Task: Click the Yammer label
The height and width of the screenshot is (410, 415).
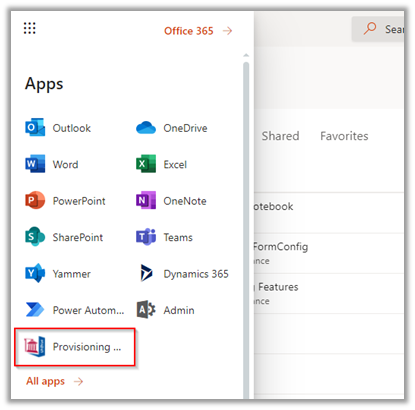Action: pos(72,274)
